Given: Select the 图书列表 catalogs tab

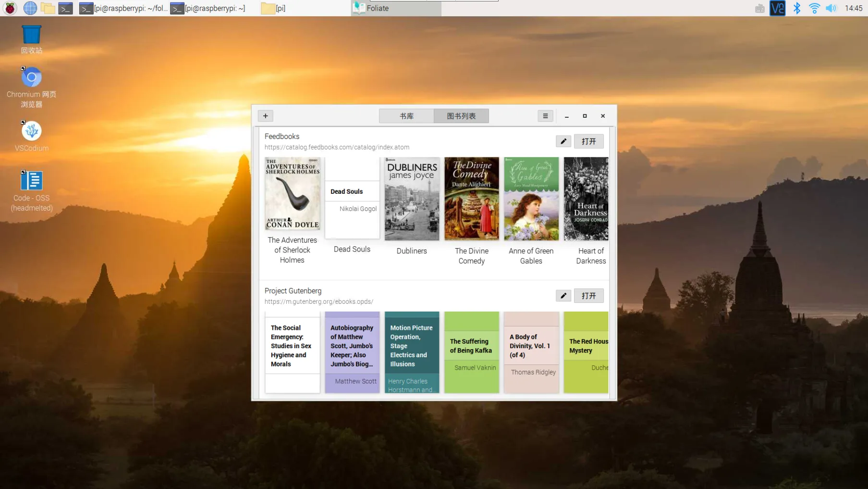Looking at the screenshot, I should [461, 116].
